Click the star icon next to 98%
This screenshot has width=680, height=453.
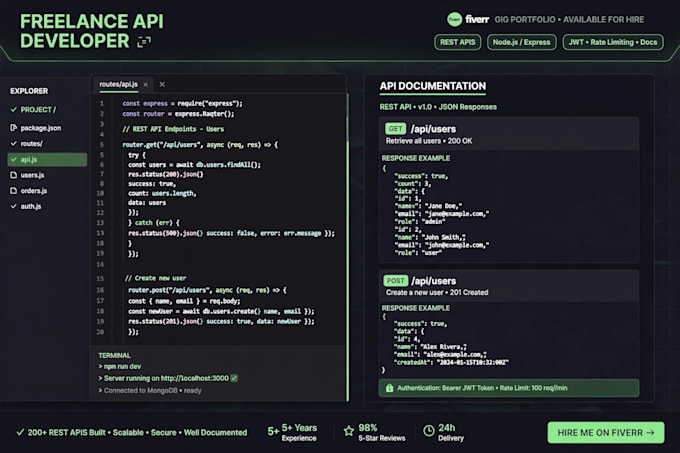pos(349,431)
